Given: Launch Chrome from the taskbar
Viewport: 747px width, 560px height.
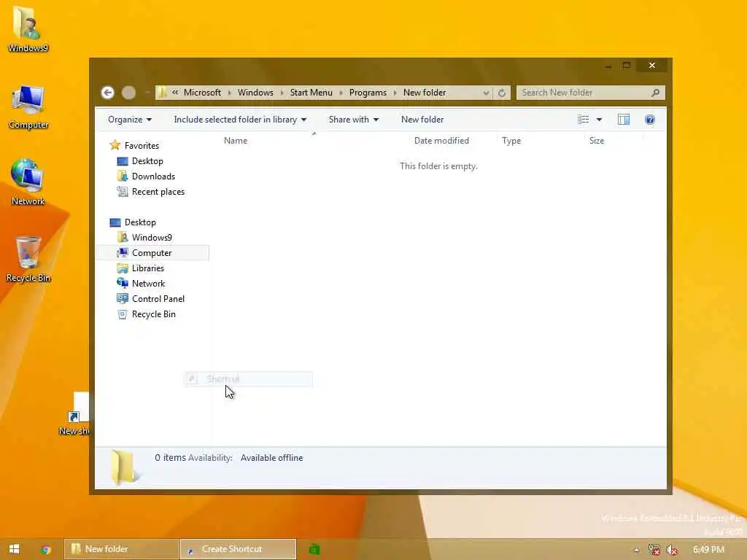Looking at the screenshot, I should click(46, 550).
